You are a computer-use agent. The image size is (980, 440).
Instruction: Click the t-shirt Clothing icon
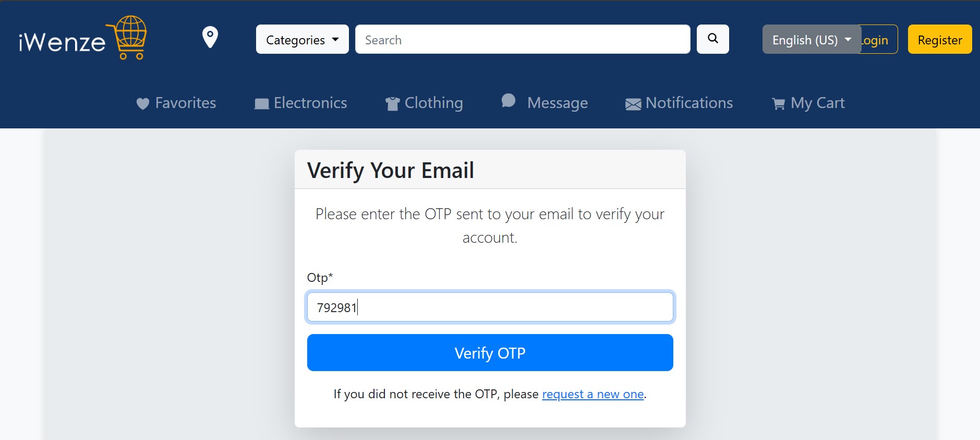coord(392,104)
